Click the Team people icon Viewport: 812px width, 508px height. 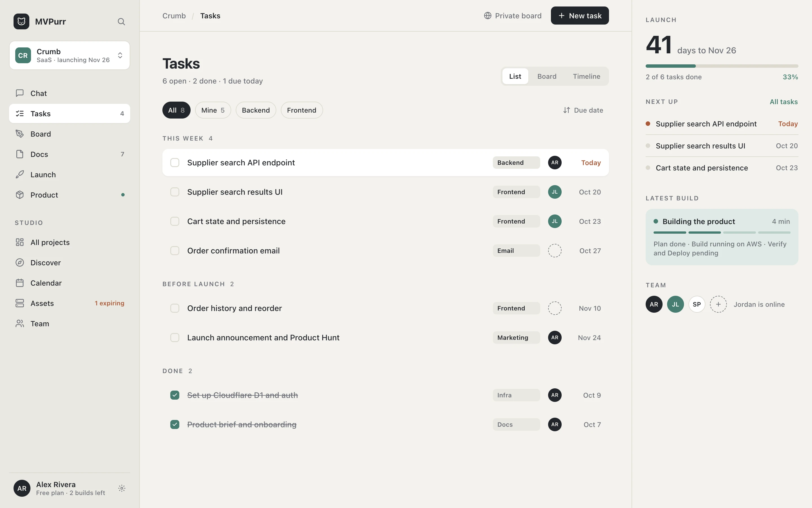click(20, 323)
